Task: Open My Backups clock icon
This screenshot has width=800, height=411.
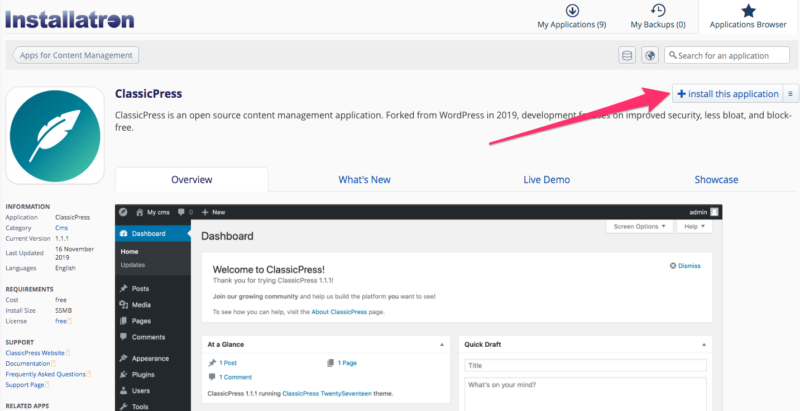Action: click(658, 10)
